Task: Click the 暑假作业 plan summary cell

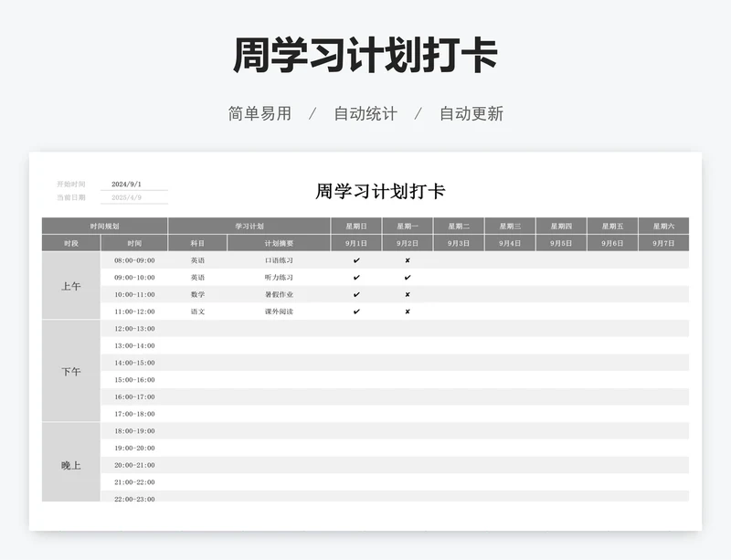Action: 279,294
